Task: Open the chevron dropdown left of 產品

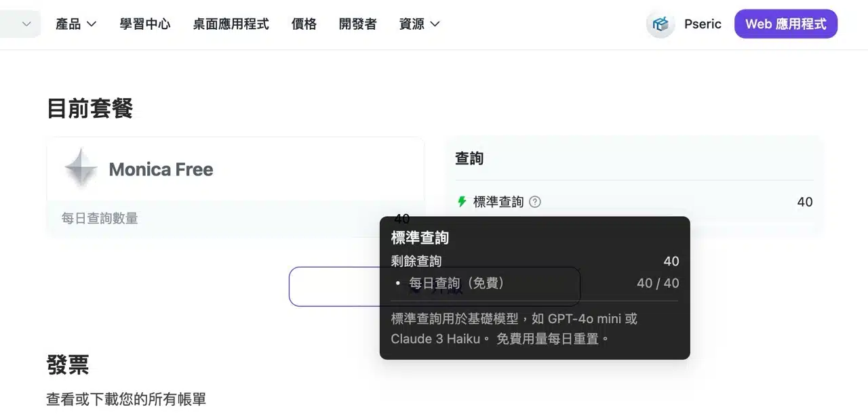Action: 26,24
